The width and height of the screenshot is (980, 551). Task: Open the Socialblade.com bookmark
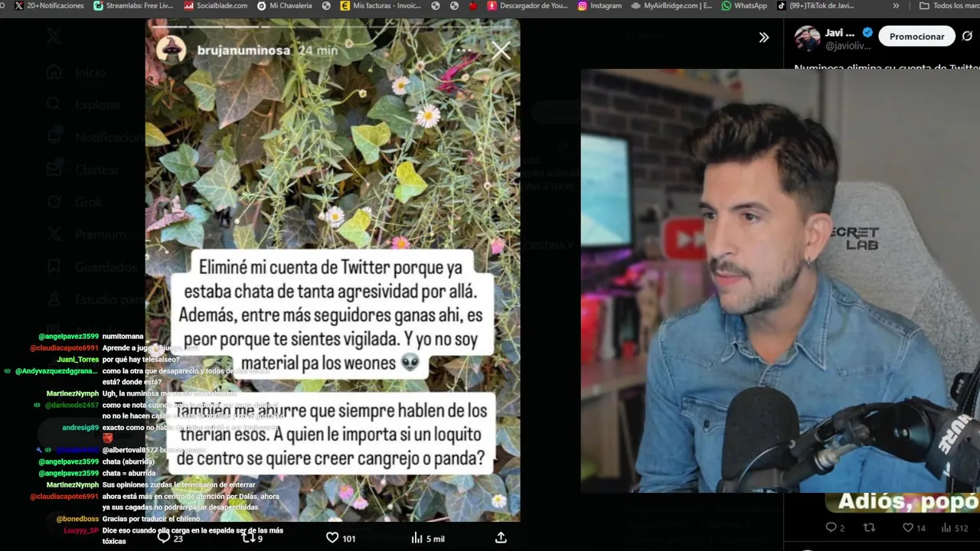coord(215,5)
